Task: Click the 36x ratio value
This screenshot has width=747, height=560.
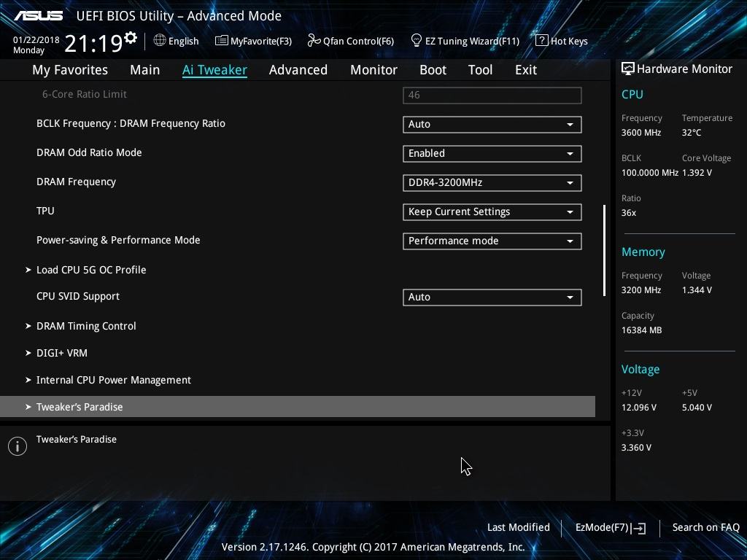Action: coord(628,213)
